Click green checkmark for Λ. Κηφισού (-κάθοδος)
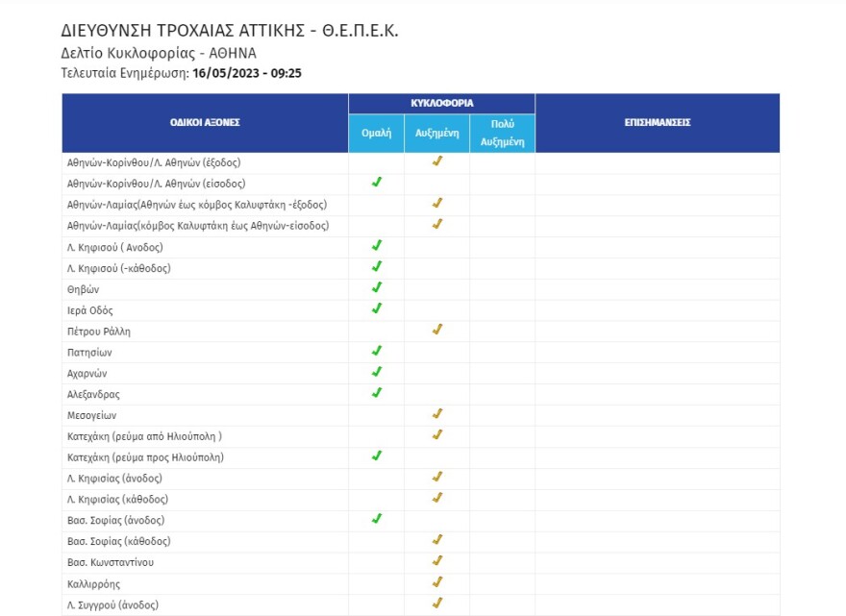 click(377, 266)
